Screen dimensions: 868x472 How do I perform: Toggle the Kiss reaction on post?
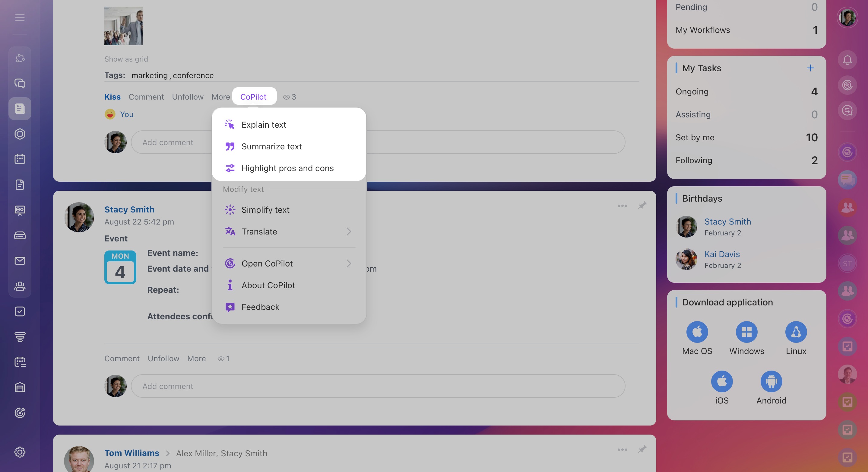tap(112, 97)
